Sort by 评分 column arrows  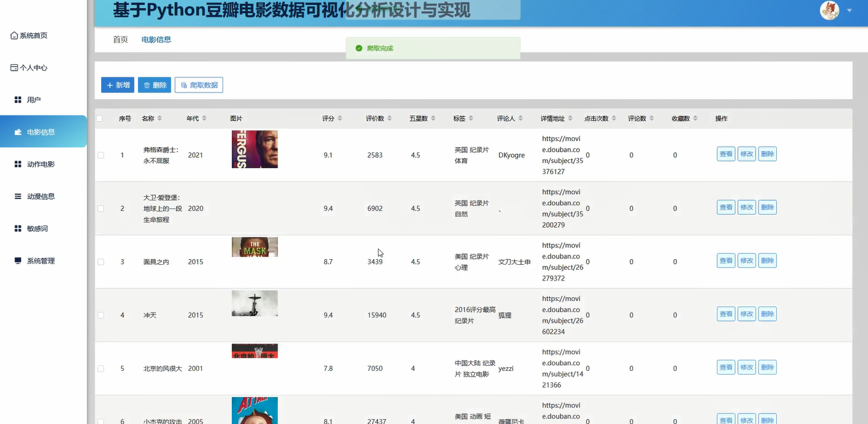[339, 119]
